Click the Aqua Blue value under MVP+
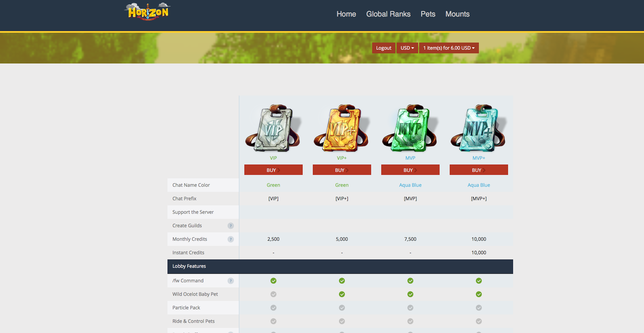Viewport: 644px width, 333px height. 479,185
